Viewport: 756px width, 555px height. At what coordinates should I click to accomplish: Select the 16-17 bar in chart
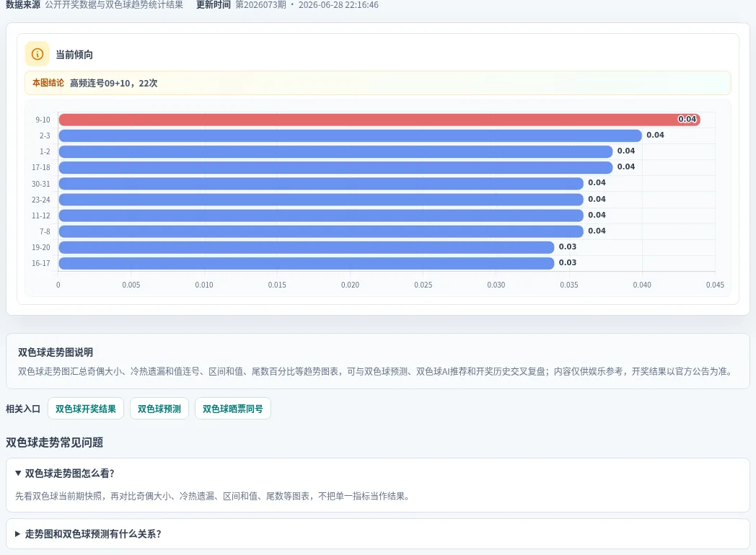(306, 263)
